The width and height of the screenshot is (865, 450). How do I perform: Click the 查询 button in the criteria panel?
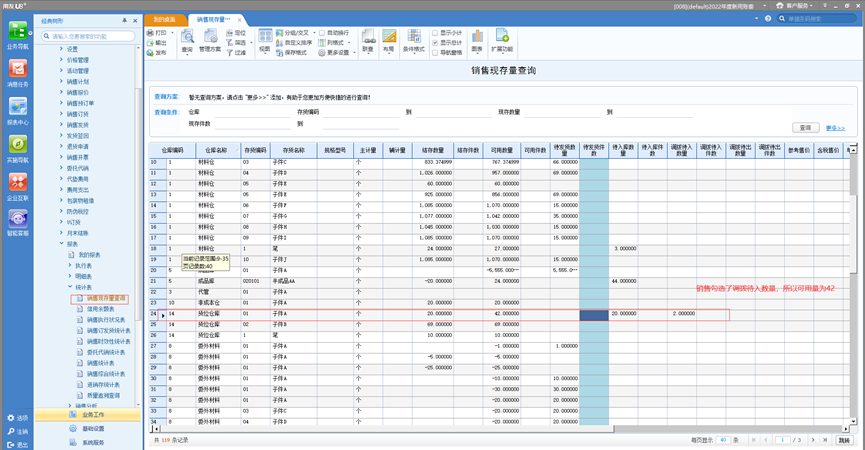[805, 128]
